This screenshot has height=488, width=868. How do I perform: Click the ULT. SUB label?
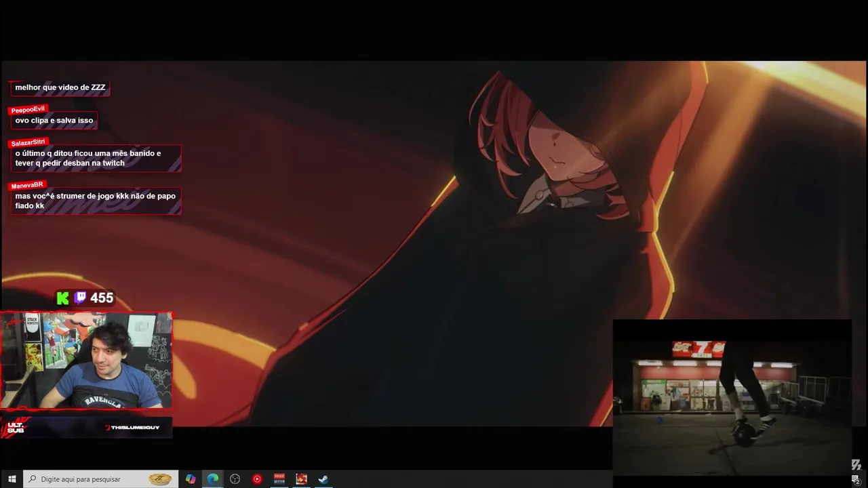(16, 428)
